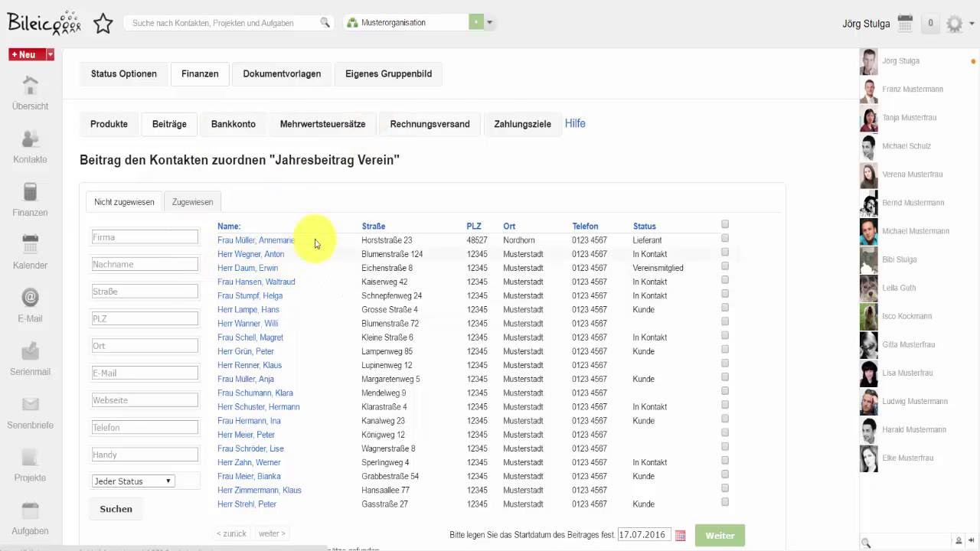Select the Nicht zugewiesen tab

124,202
